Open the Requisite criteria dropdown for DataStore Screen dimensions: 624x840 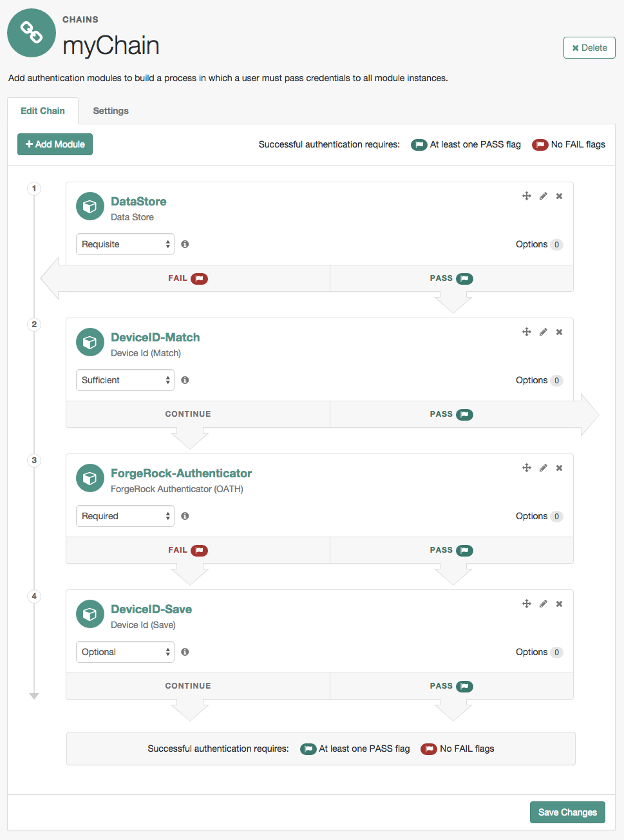point(125,244)
